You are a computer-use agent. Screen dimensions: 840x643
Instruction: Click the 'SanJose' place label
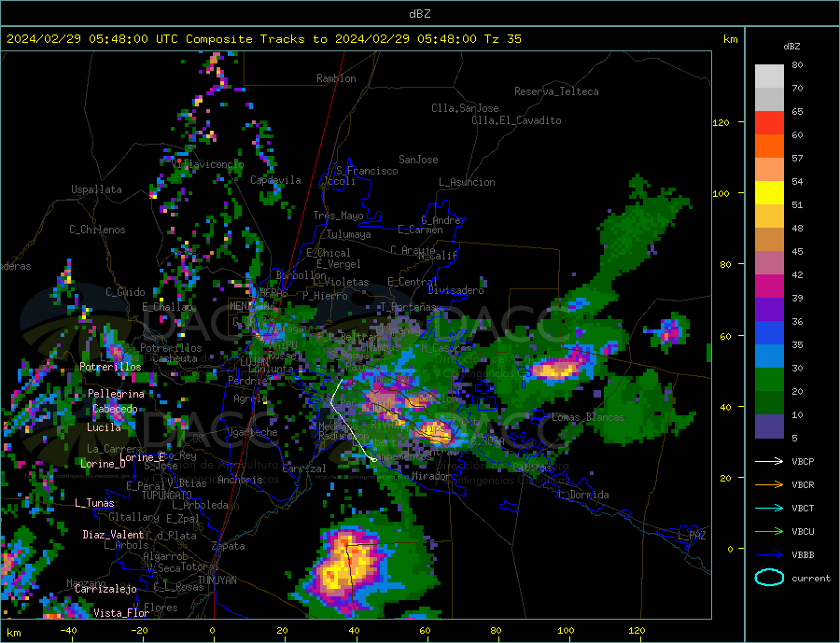point(418,160)
